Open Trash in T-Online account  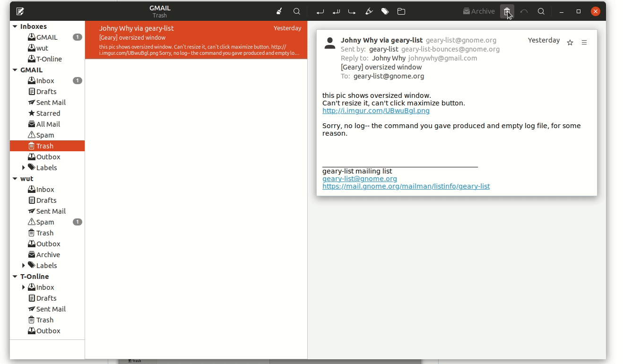tap(47, 320)
